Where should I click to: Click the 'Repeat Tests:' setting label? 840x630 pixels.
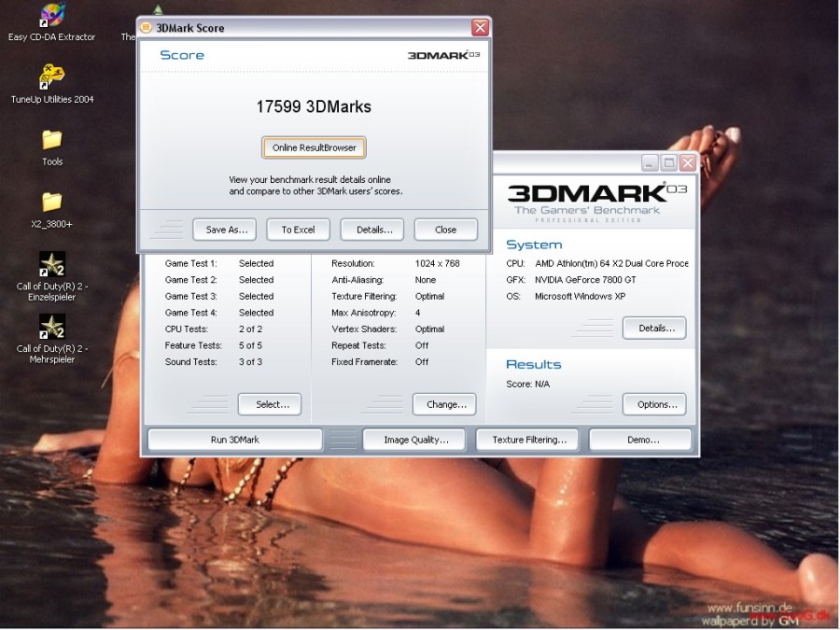(358, 345)
